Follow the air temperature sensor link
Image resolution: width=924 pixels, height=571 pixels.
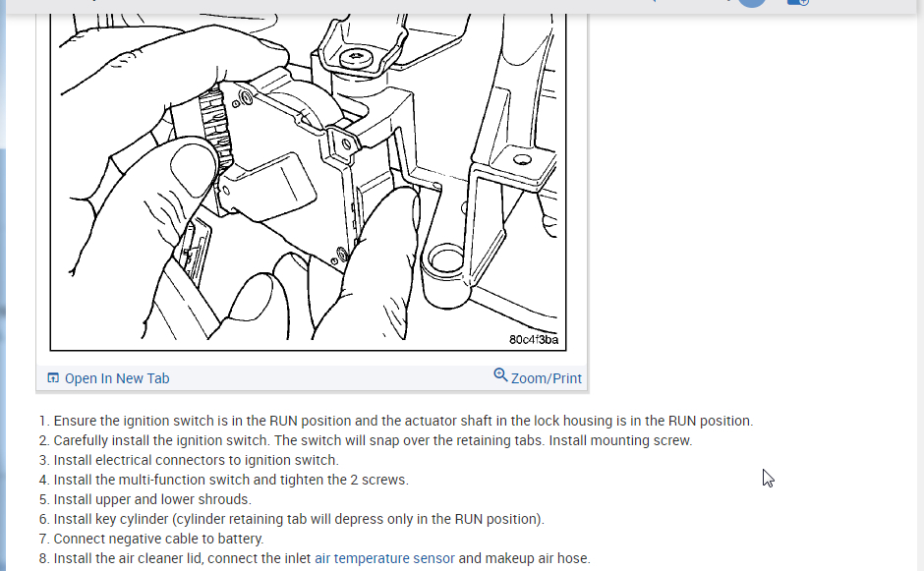(384, 558)
